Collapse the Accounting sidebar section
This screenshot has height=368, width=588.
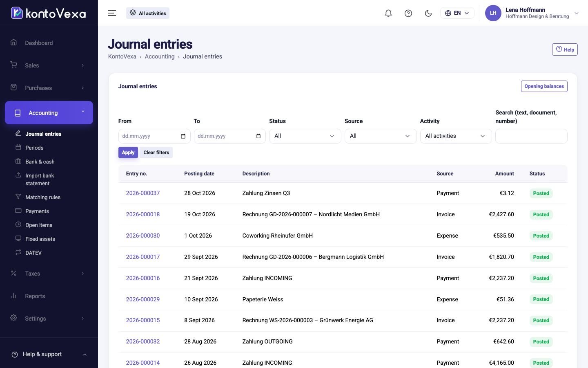pos(49,113)
